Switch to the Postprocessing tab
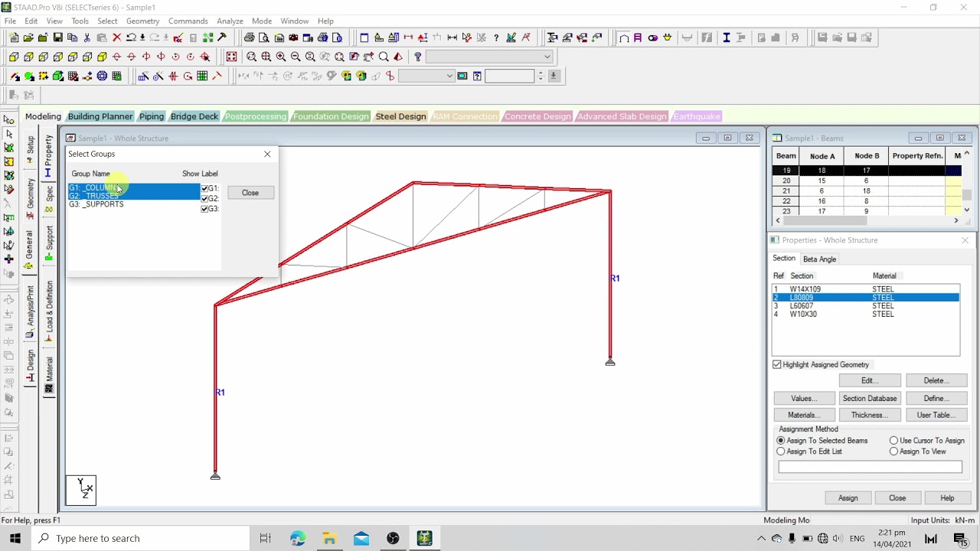The image size is (980, 551). [x=256, y=116]
